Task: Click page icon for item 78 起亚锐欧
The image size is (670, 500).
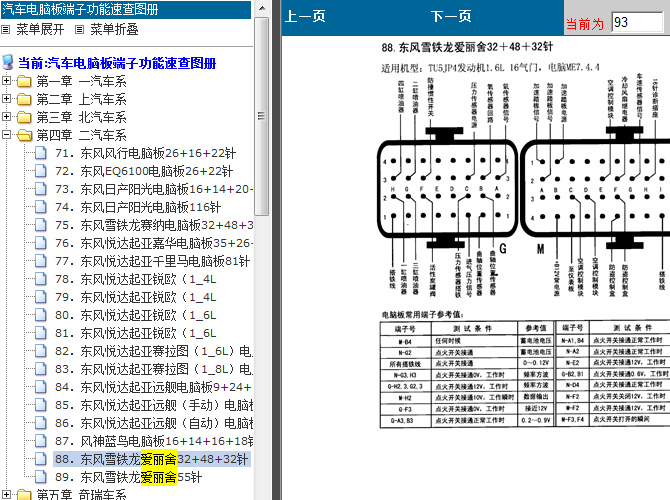Action: coord(41,279)
